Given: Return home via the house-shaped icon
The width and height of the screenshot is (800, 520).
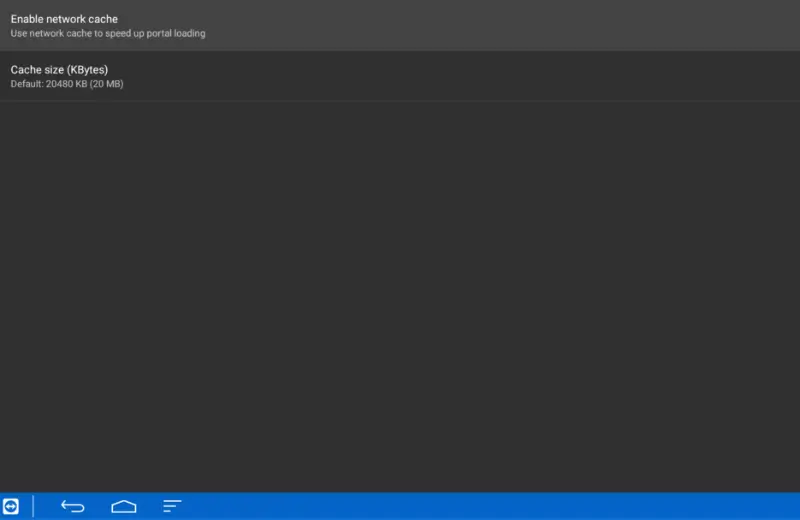Looking at the screenshot, I should (x=123, y=506).
